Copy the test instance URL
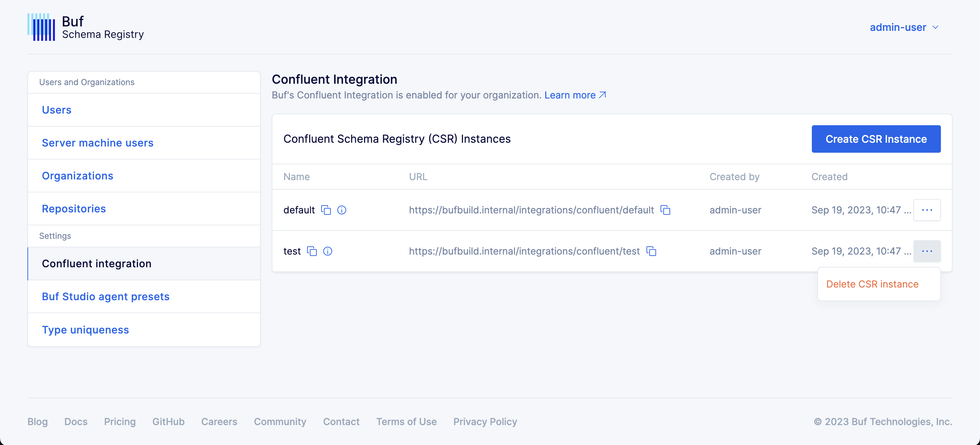This screenshot has width=980, height=445. coord(651,251)
